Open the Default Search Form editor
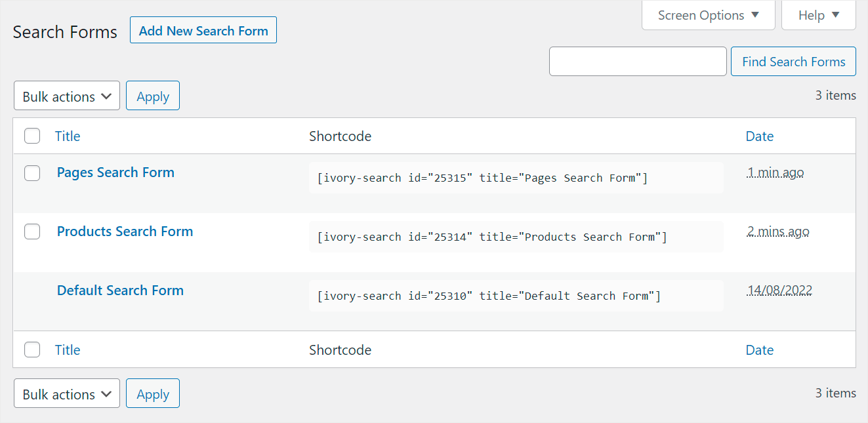868x423 pixels. click(x=120, y=290)
